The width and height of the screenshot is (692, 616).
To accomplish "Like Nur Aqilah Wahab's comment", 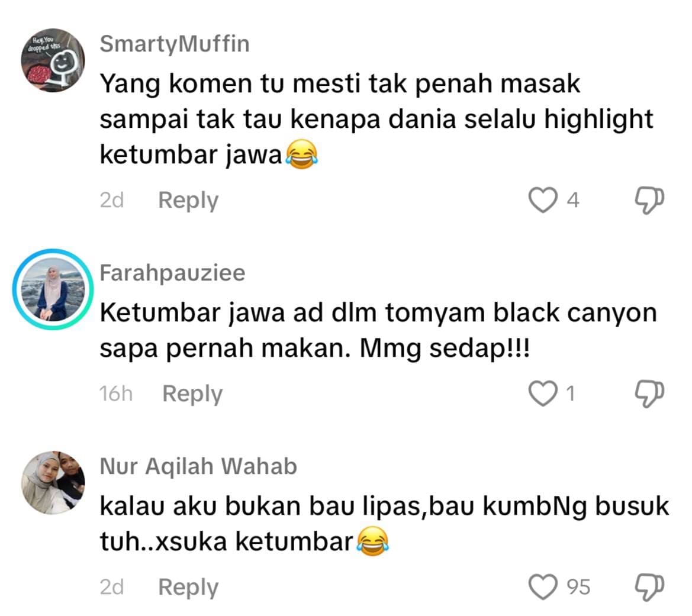I will (x=543, y=587).
